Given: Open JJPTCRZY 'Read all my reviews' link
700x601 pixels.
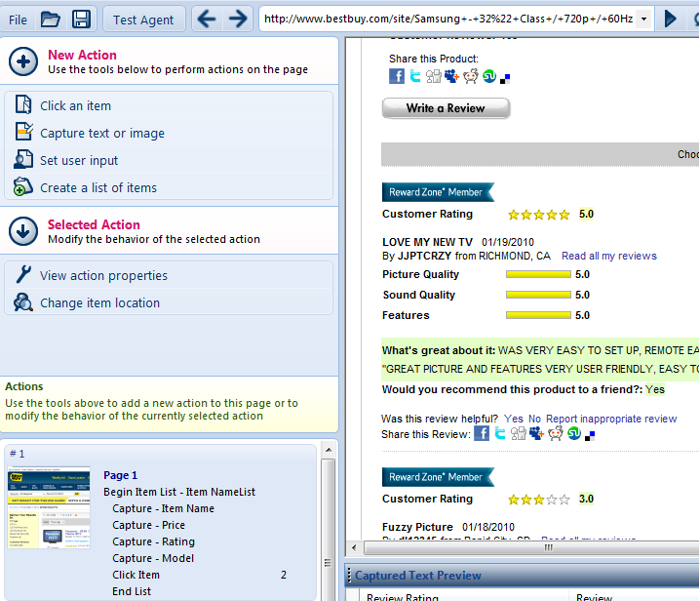Looking at the screenshot, I should click(x=609, y=256).
